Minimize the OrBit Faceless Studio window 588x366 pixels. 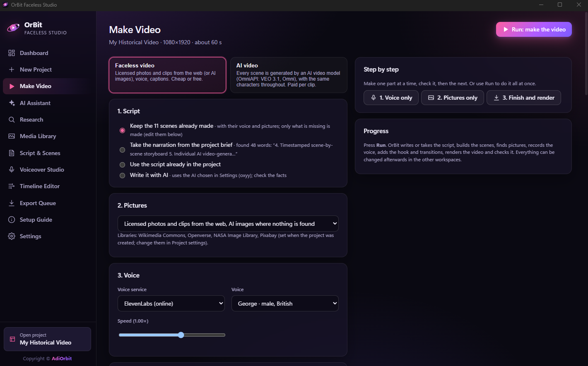[541, 5]
